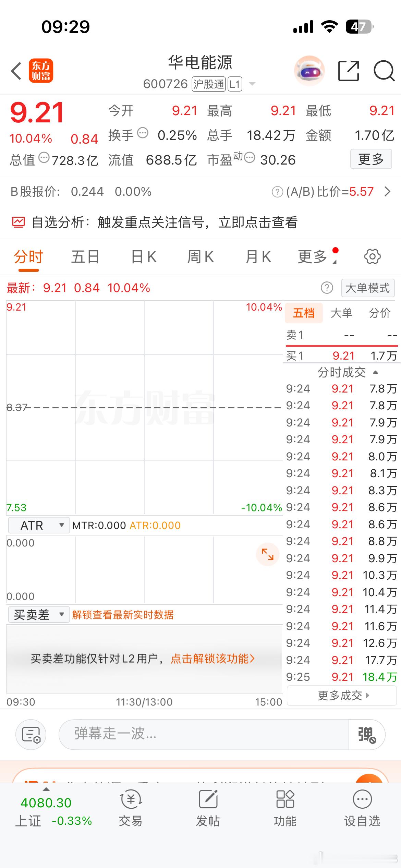Tap the 弹幕走一波 input field

[204, 735]
